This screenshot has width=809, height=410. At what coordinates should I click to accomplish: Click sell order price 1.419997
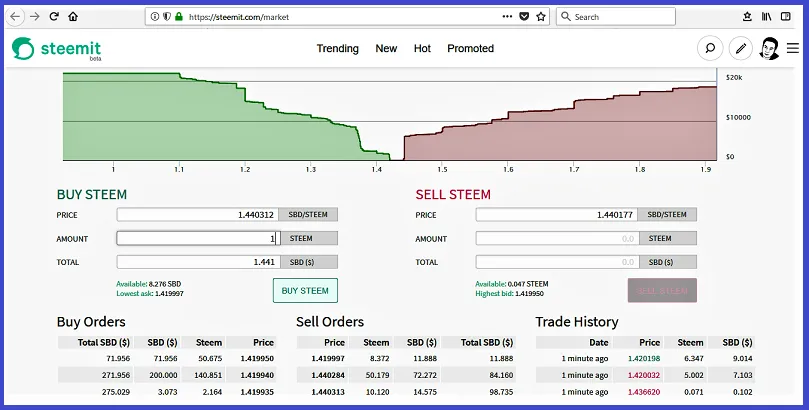[328, 358]
